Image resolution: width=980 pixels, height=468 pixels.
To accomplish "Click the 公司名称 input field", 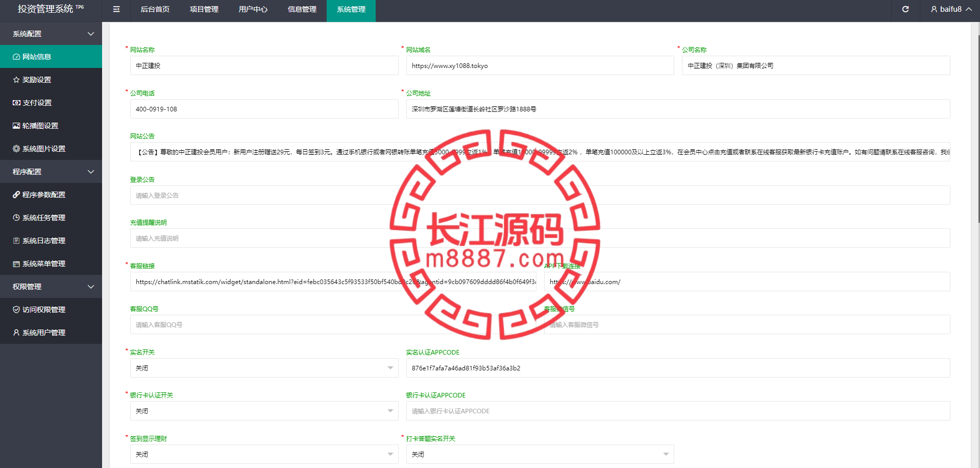I will (x=816, y=65).
